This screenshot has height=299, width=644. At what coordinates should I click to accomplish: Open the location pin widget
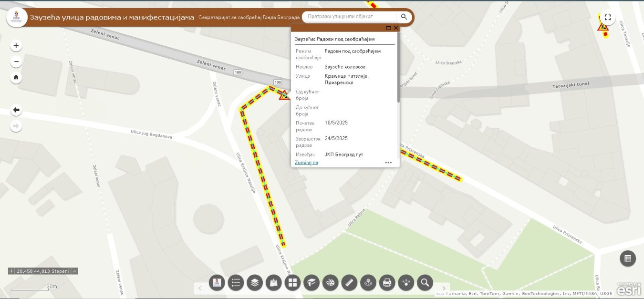coord(368,283)
